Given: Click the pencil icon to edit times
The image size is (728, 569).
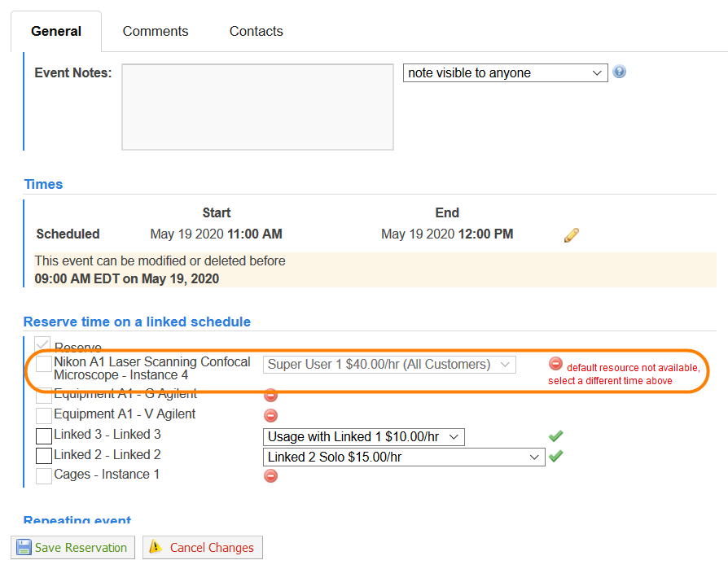Looking at the screenshot, I should [x=572, y=235].
